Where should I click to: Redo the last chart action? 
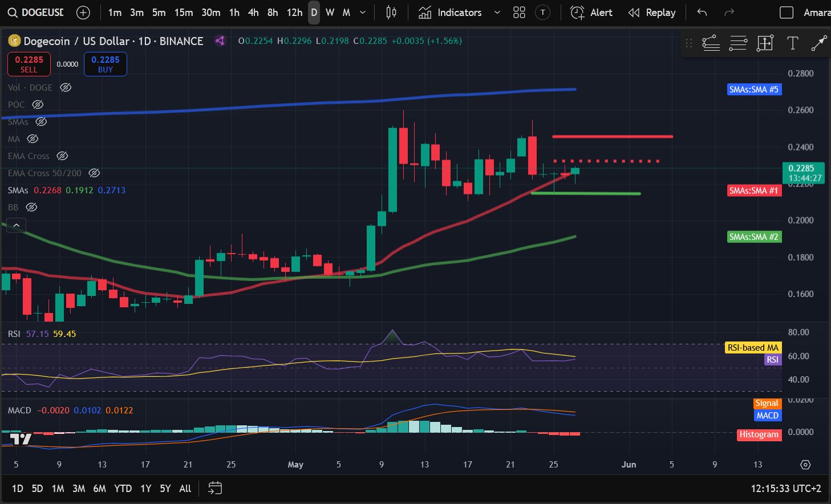pyautogui.click(x=729, y=13)
